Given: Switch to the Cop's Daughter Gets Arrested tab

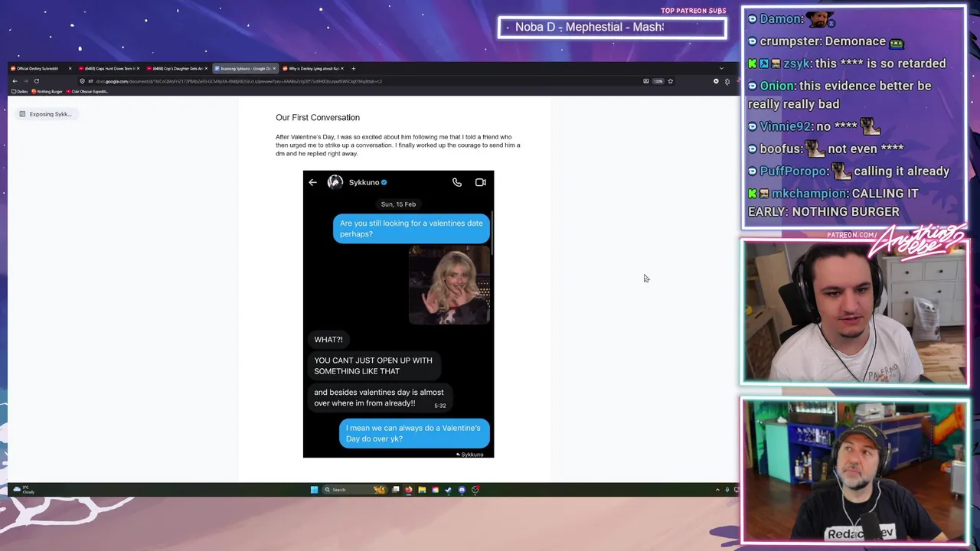Looking at the screenshot, I should pos(176,68).
